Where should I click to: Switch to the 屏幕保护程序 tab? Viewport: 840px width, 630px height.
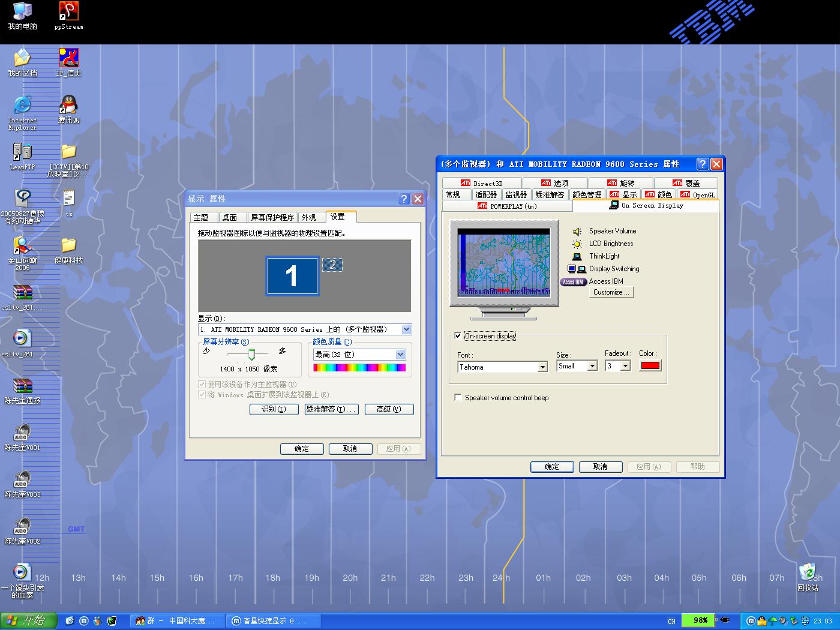click(x=272, y=217)
